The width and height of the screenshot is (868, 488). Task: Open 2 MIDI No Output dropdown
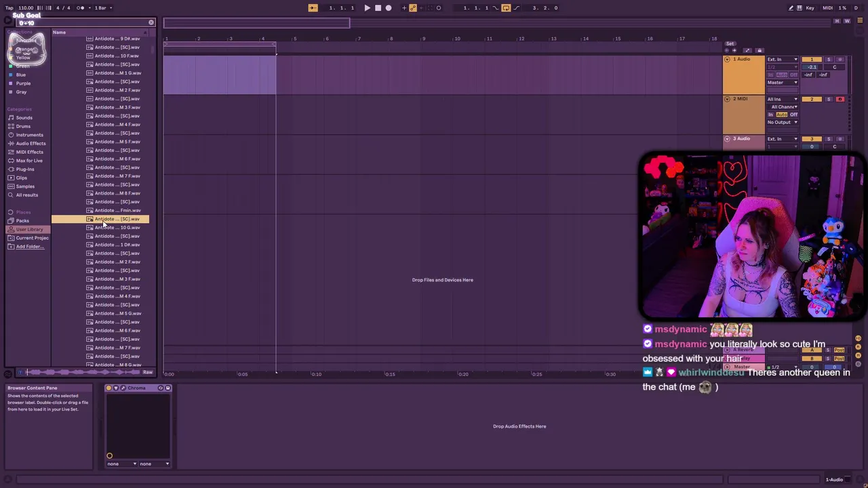783,122
